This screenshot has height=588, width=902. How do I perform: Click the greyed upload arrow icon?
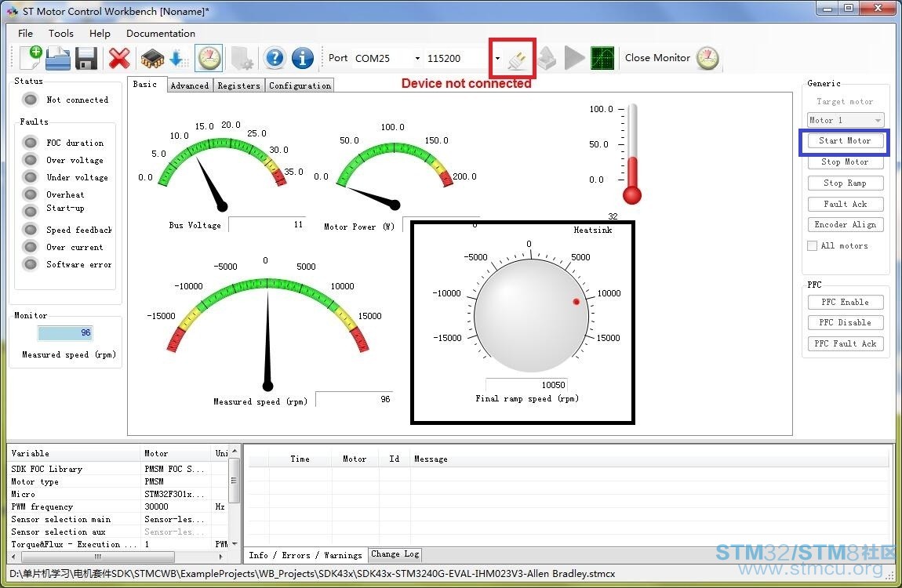tap(547, 58)
